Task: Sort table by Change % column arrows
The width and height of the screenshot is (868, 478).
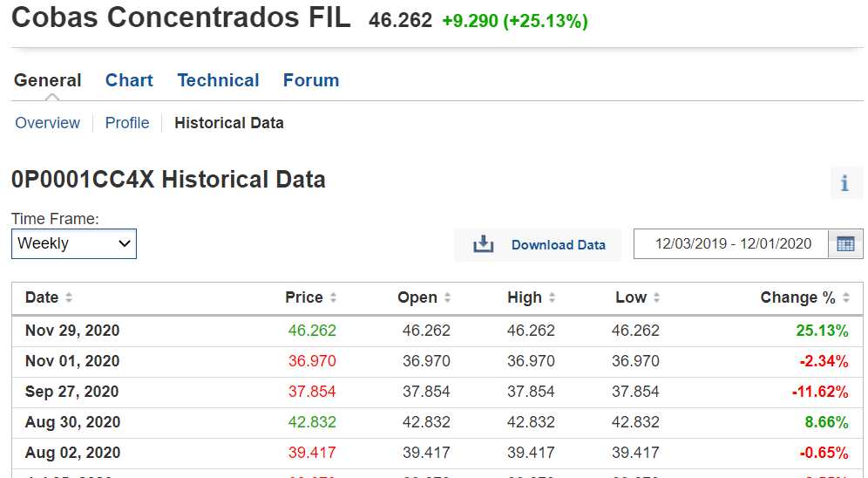Action: tap(845, 298)
